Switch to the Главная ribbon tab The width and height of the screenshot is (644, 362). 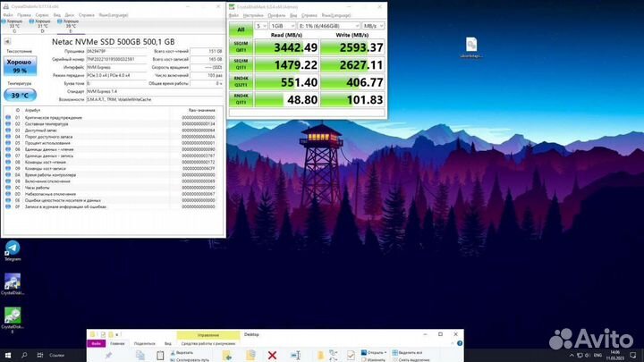pyautogui.click(x=117, y=343)
